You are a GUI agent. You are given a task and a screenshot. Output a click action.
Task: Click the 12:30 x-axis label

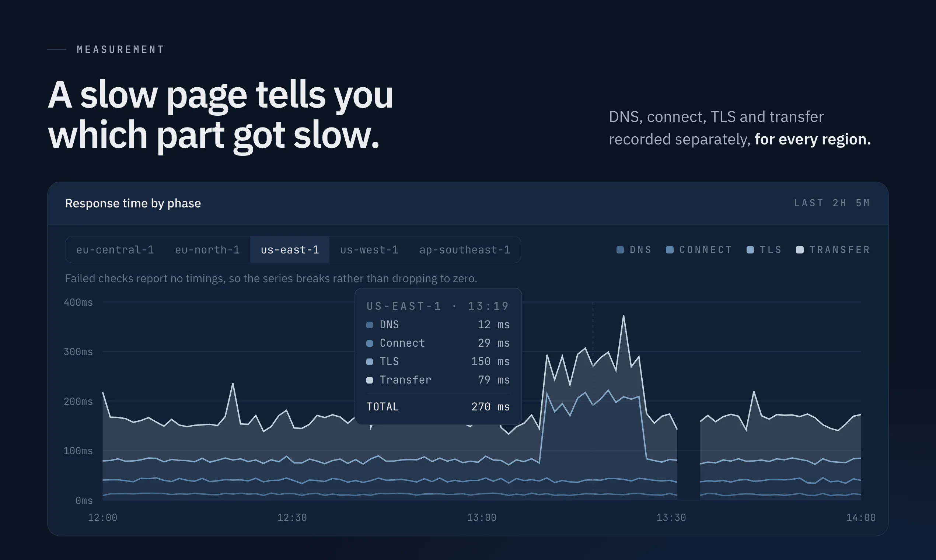[x=292, y=517]
